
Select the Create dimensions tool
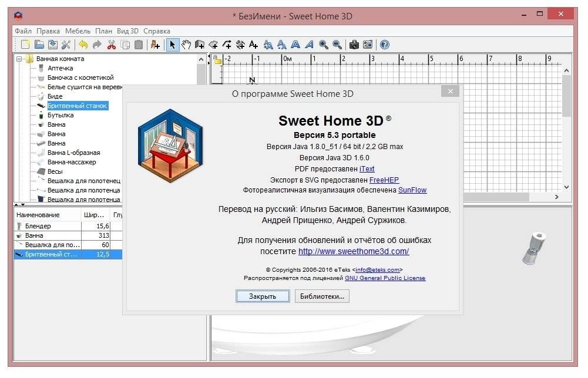[x=240, y=45]
